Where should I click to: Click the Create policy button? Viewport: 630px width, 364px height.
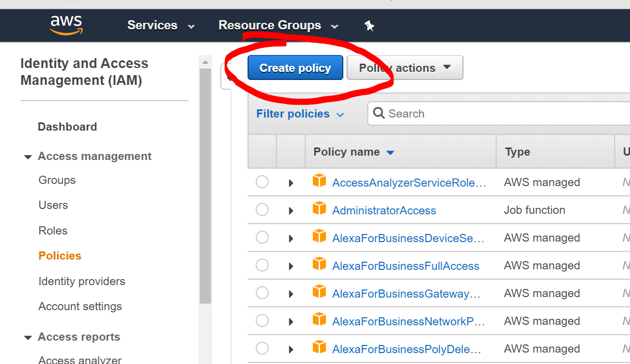[295, 68]
